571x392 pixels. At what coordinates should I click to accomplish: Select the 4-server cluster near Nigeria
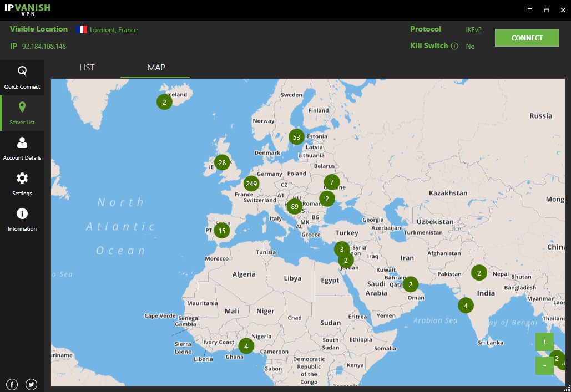pyautogui.click(x=246, y=346)
